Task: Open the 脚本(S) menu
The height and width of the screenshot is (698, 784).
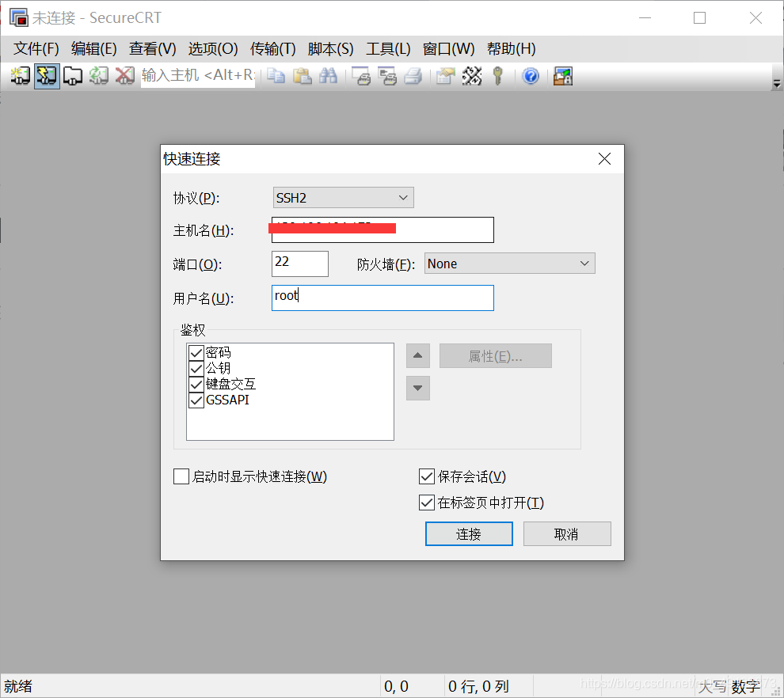Action: [330, 48]
